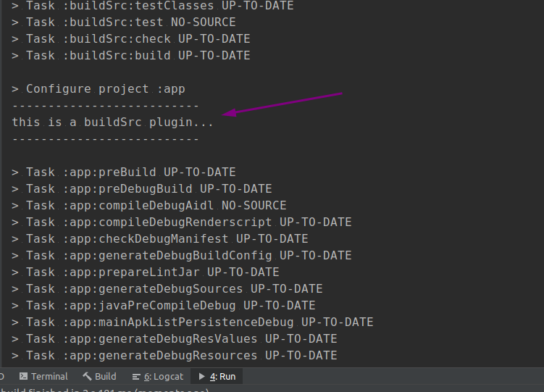This screenshot has height=392, width=544.
Task: Click the Logcat lines icon
Action: (x=136, y=377)
